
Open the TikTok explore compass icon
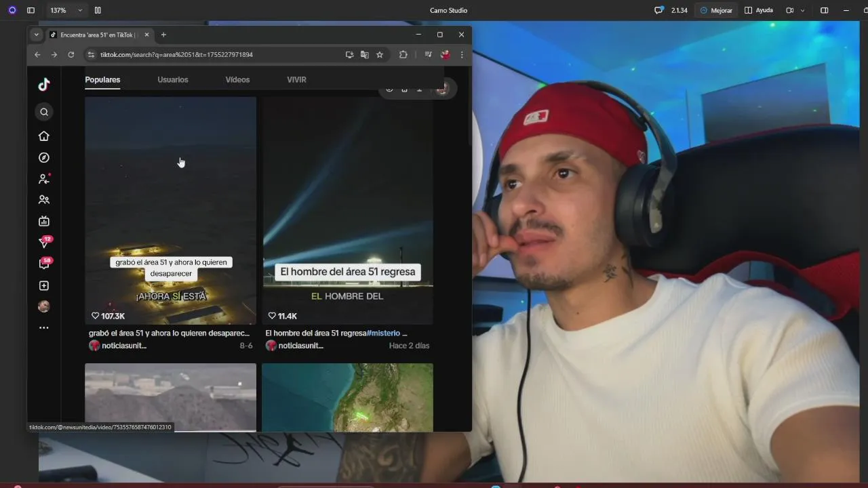tap(44, 157)
